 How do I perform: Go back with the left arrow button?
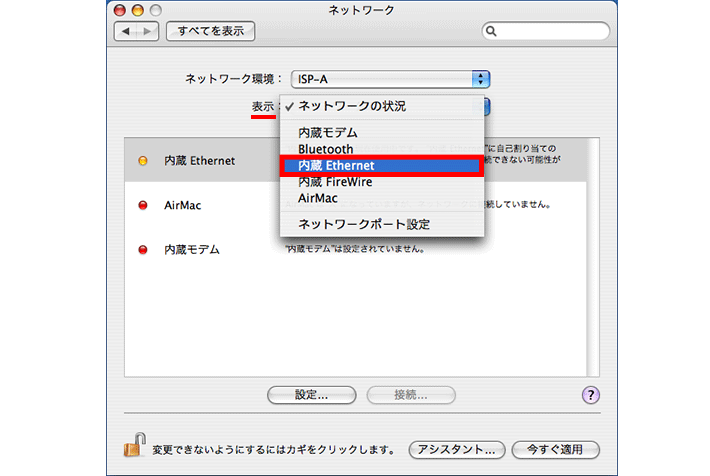[x=127, y=32]
